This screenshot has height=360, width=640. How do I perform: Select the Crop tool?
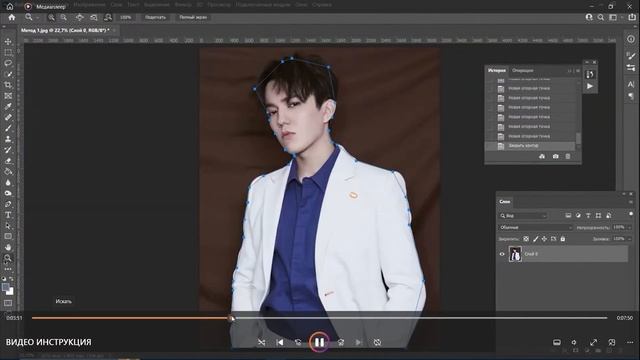coord(8,85)
